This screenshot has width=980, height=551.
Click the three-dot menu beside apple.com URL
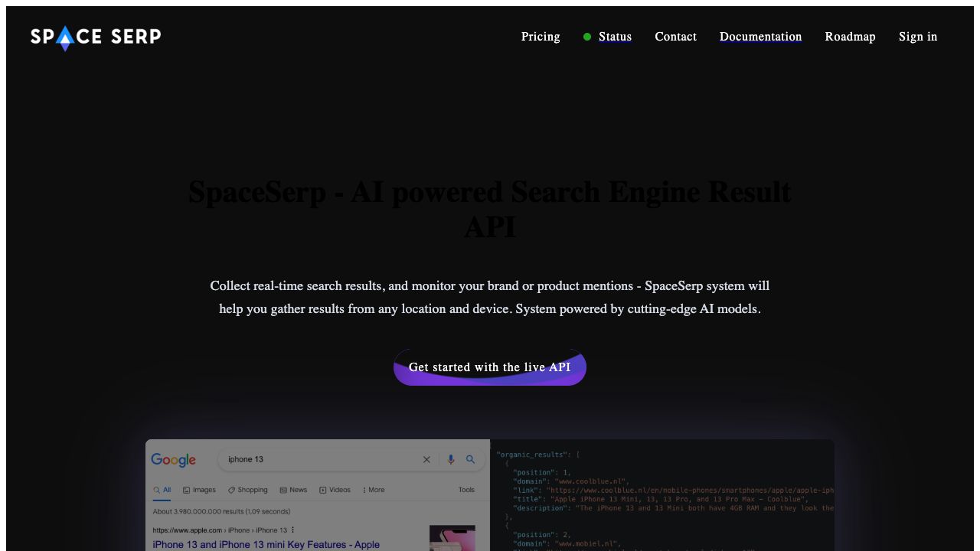(x=293, y=530)
